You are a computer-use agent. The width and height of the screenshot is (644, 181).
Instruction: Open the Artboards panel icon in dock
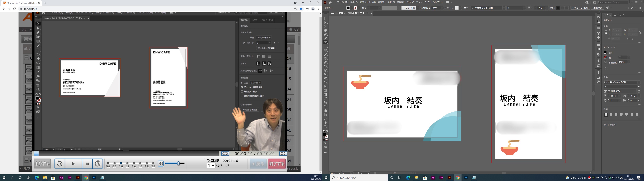click(x=598, y=82)
